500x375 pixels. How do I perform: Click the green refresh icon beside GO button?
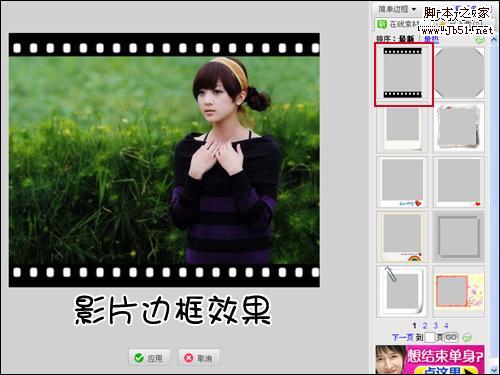click(x=467, y=338)
